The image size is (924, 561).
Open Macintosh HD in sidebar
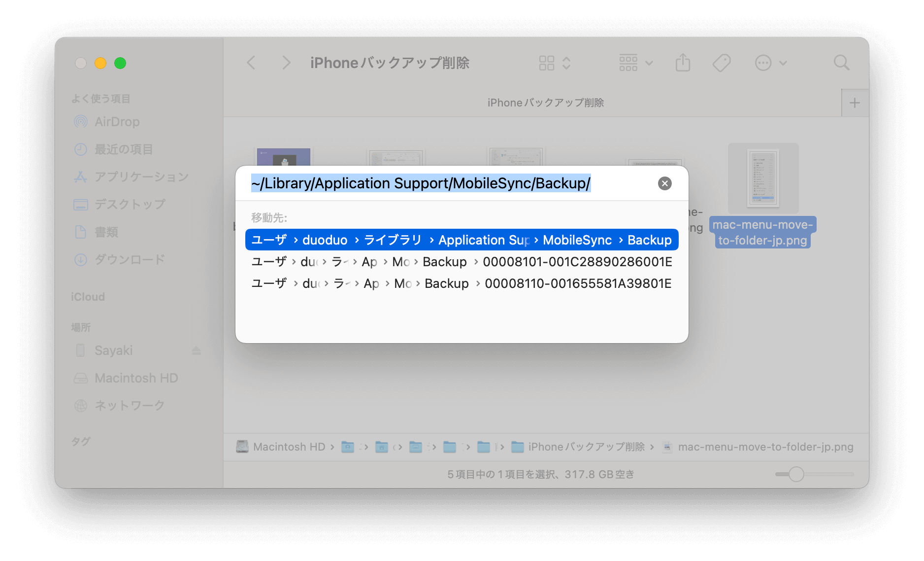point(136,378)
